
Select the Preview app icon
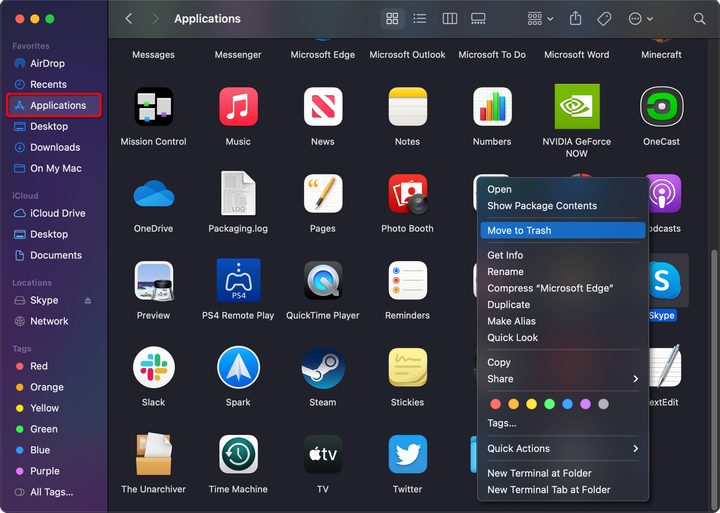[153, 281]
